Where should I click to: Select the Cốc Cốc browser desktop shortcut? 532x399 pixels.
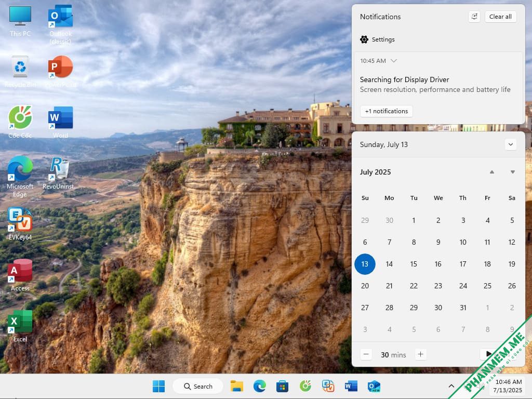20,122
